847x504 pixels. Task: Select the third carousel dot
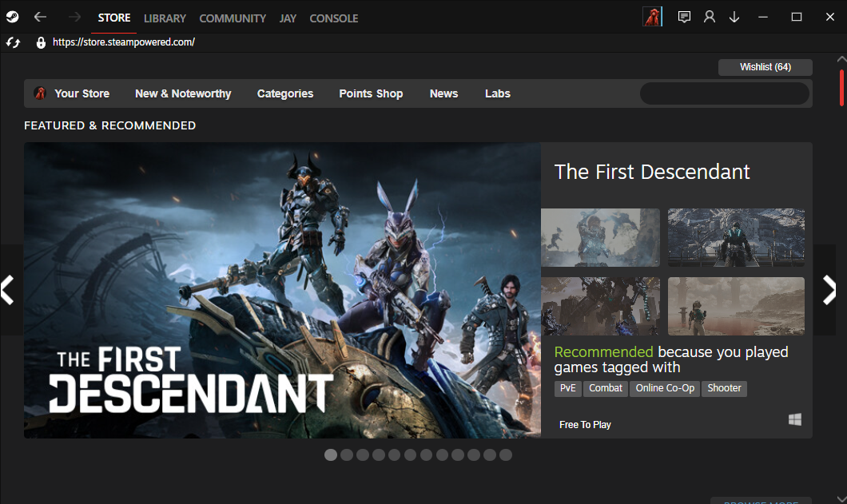coord(363,454)
